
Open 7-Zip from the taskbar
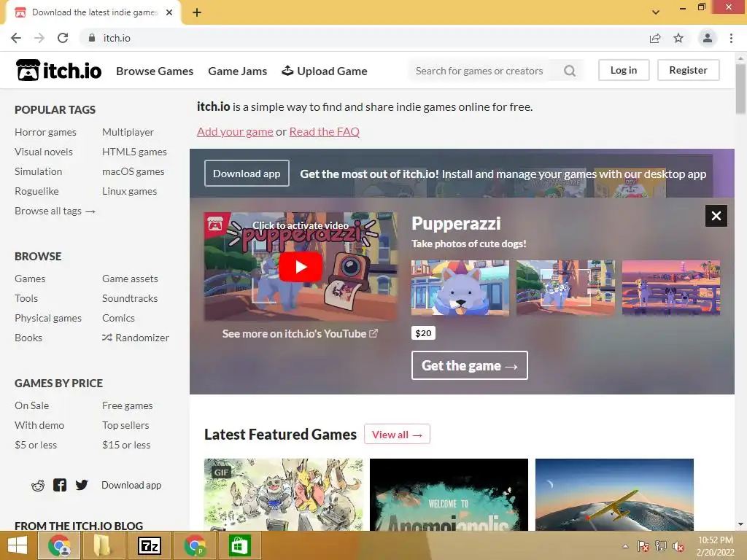tap(149, 545)
